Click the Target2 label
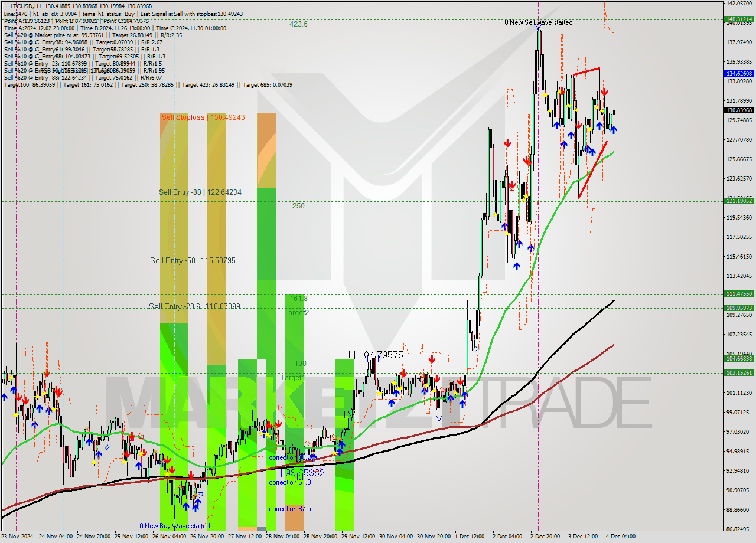 296,313
